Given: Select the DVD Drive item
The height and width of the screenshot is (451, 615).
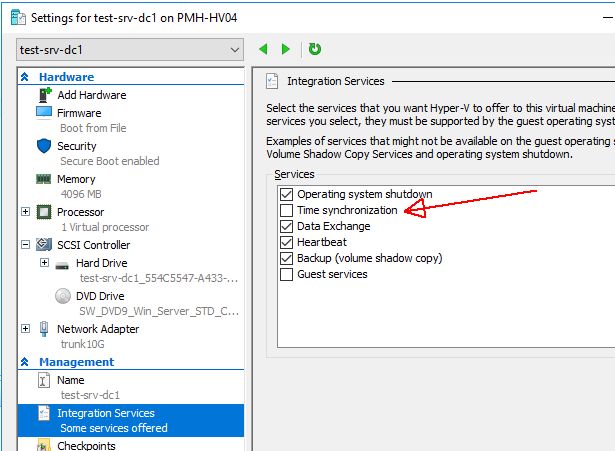Looking at the screenshot, I should pyautogui.click(x=100, y=296).
